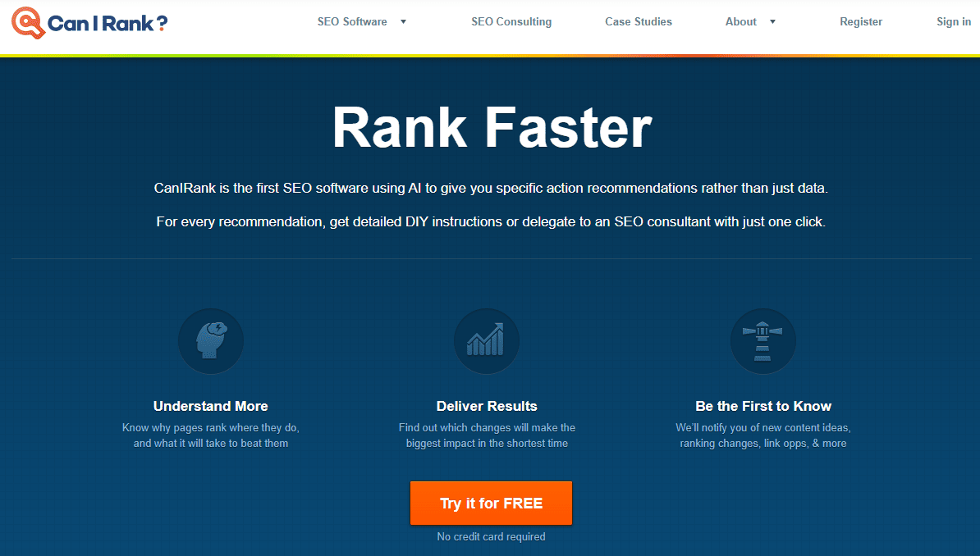Click text 'We'll notify you of new content ideas,'
The width and height of the screenshot is (980, 556).
coord(763,428)
